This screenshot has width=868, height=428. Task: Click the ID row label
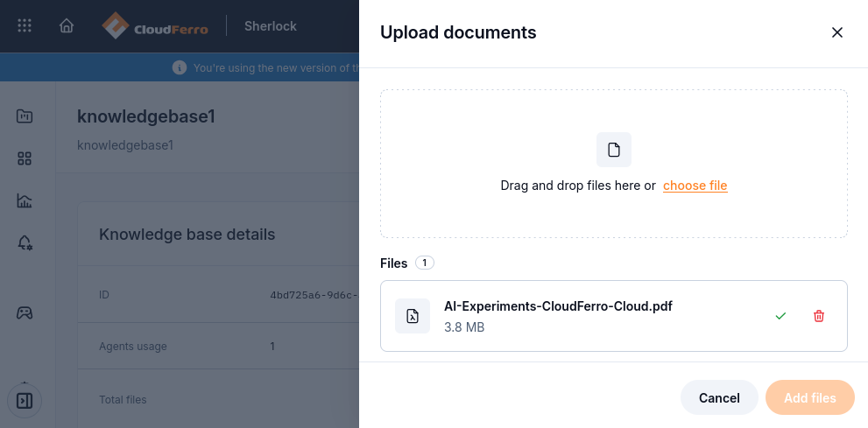pyautogui.click(x=104, y=295)
